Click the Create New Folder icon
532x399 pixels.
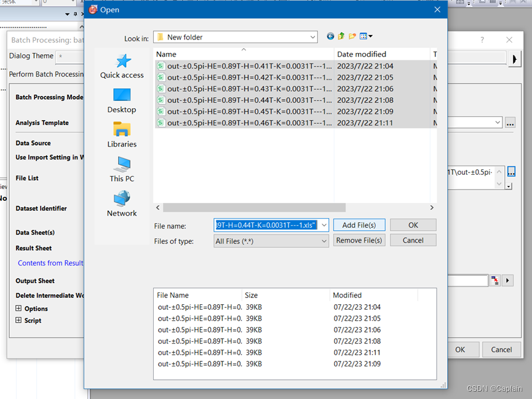(351, 36)
